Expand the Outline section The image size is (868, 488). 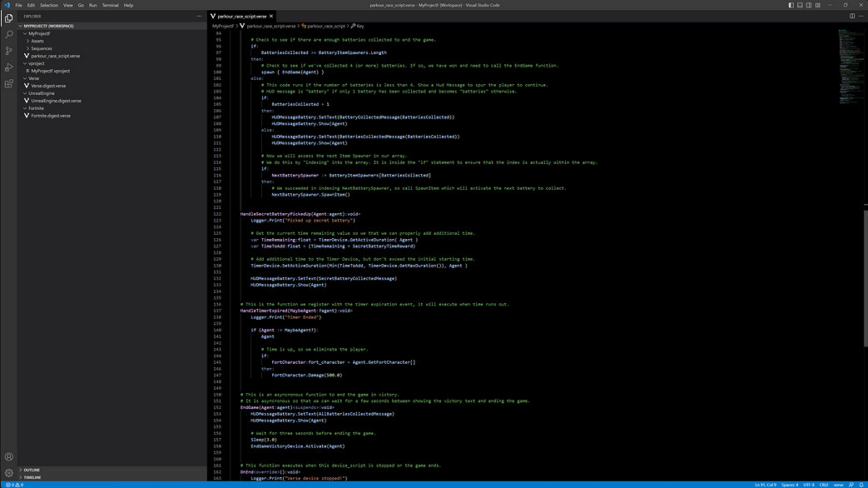32,470
